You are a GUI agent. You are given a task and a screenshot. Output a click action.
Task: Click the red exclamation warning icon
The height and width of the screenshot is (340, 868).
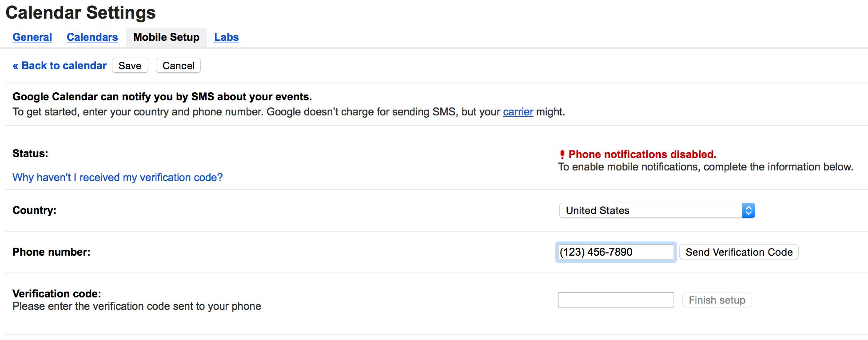(562, 154)
